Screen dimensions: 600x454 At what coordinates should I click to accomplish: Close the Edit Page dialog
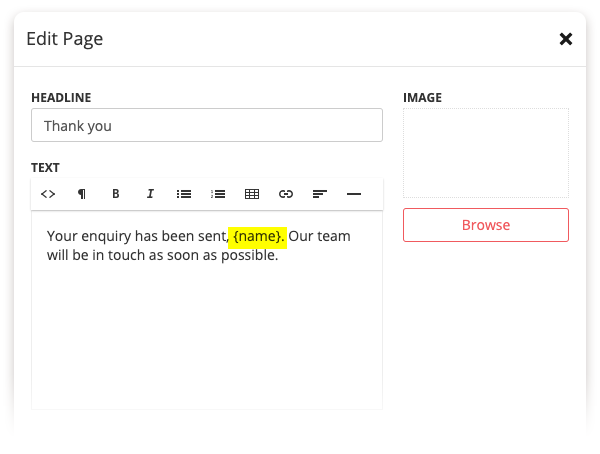tap(565, 39)
